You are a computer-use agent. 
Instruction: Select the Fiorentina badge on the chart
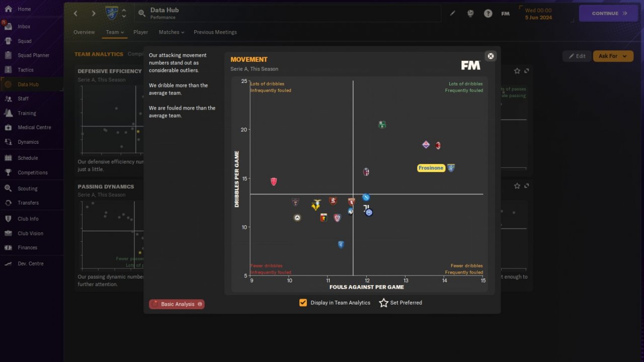coord(426,144)
